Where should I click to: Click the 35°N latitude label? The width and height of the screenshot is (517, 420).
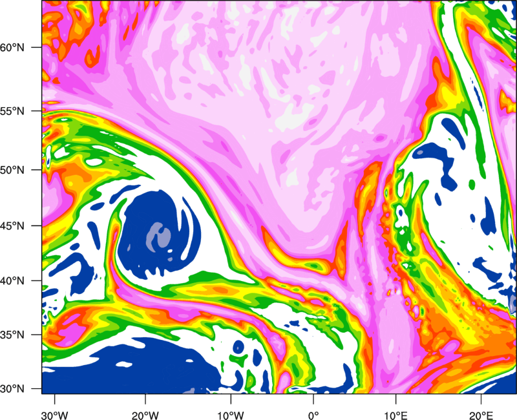12,335
